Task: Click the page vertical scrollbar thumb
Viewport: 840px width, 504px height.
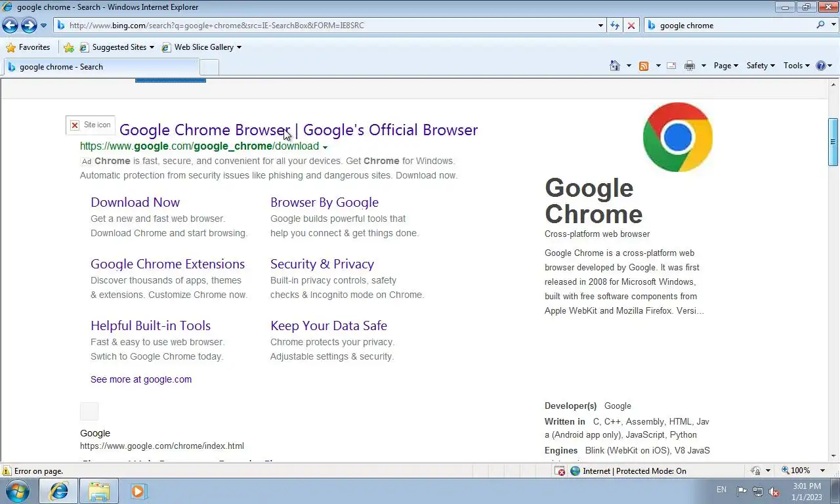Action: [833, 141]
